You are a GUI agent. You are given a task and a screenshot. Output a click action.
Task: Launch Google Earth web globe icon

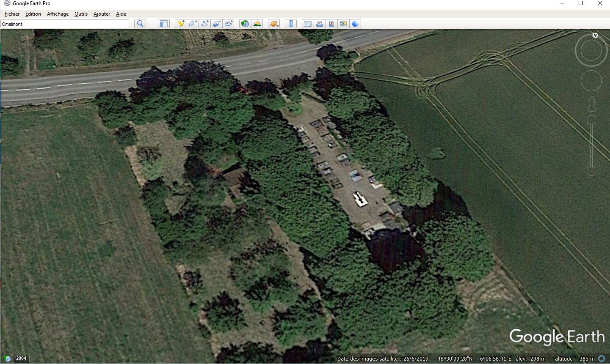coord(355,24)
